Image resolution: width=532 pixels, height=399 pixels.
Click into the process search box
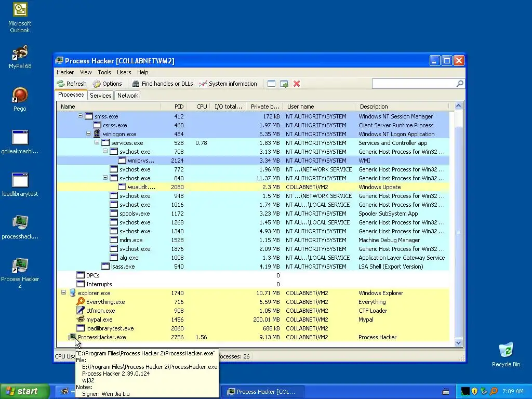(414, 84)
